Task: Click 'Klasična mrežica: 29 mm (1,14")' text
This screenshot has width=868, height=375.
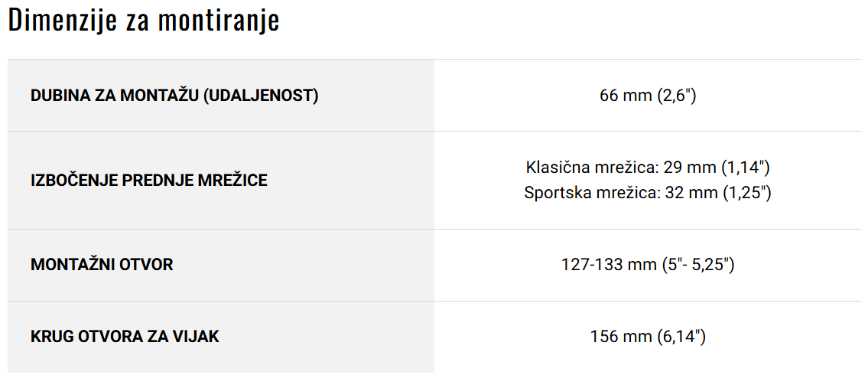Action: coord(648,167)
